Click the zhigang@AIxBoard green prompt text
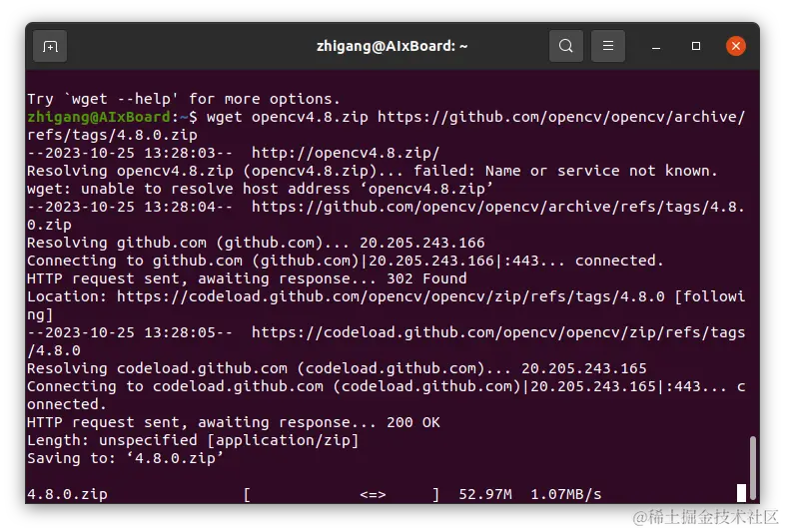The image size is (785, 532). 99,117
